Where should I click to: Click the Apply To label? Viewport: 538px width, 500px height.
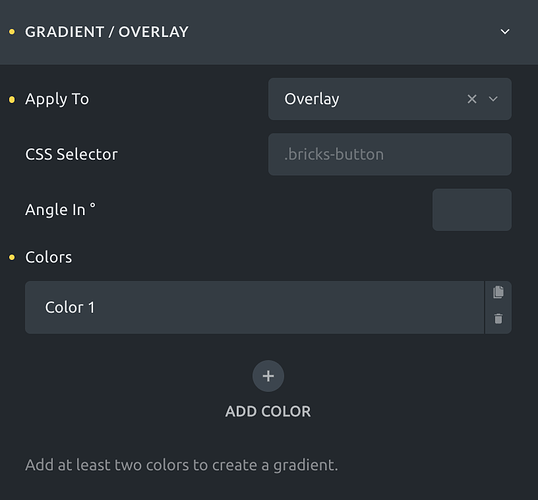pyautogui.click(x=57, y=100)
